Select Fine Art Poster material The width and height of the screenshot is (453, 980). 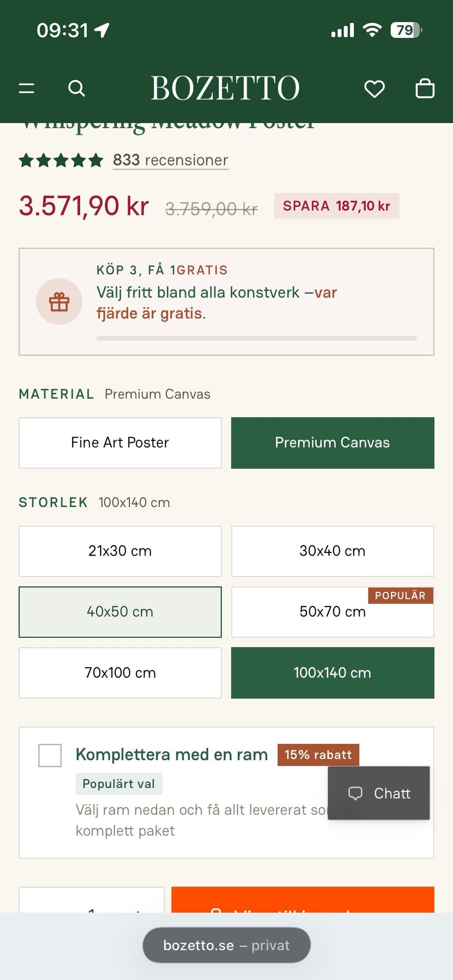coord(120,443)
